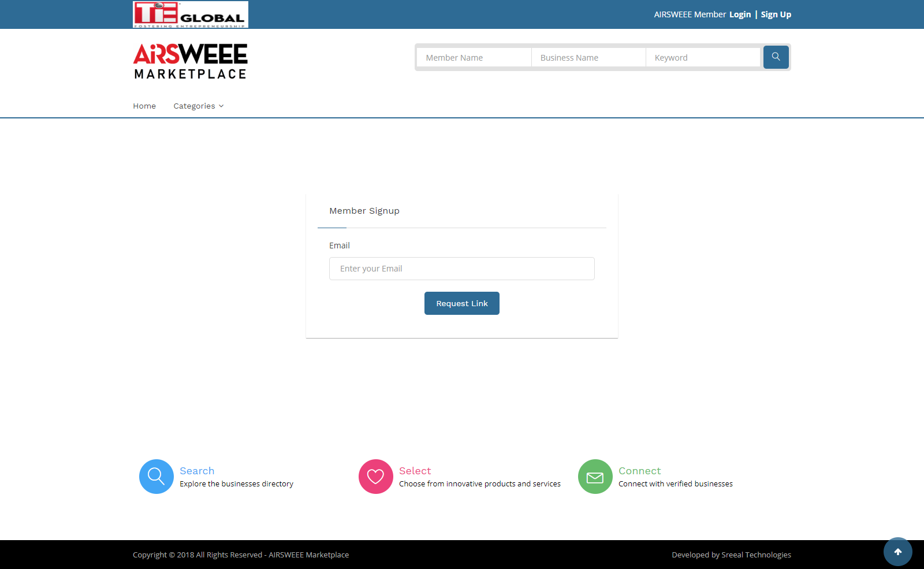Screen dimensions: 924x569
Task: Go to the Home menu item
Action: [144, 106]
